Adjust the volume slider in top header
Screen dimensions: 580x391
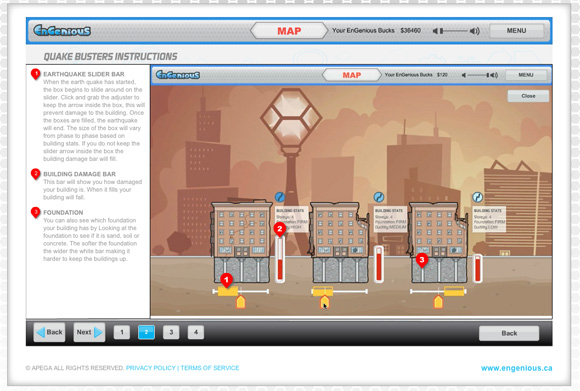pyautogui.click(x=453, y=31)
